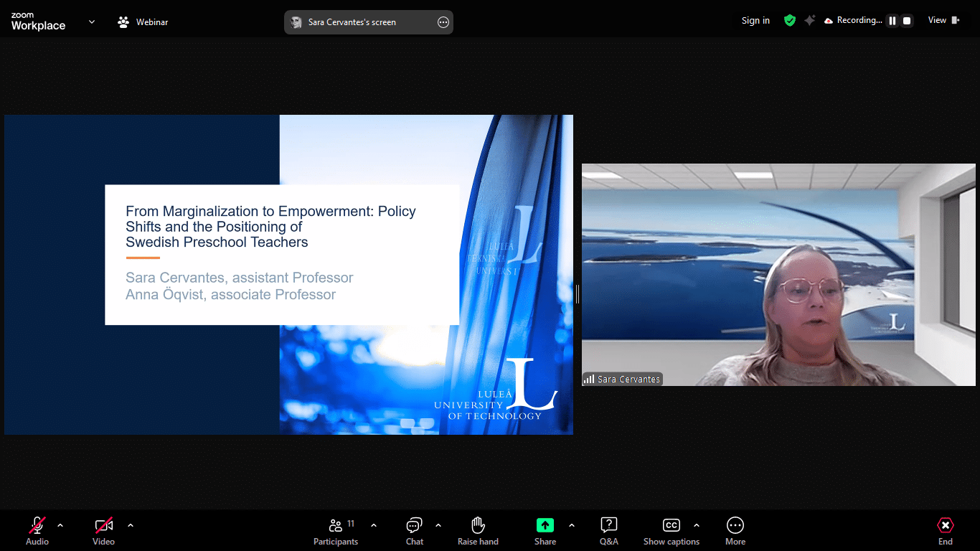
Task: Open screen share options ellipsis menu
Action: click(443, 22)
